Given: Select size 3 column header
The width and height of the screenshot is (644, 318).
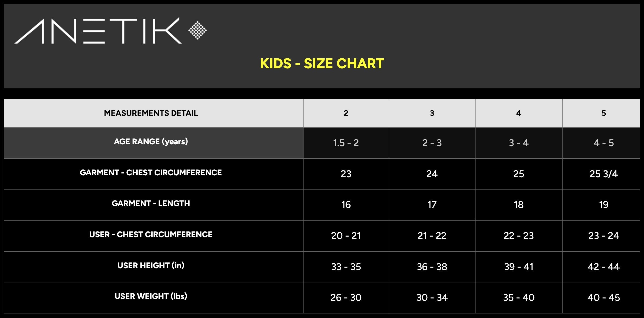Looking at the screenshot, I should click(432, 113).
